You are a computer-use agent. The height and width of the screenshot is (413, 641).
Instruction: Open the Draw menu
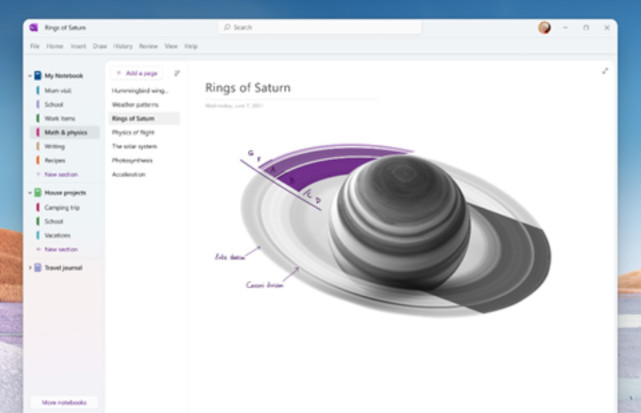[x=99, y=46]
